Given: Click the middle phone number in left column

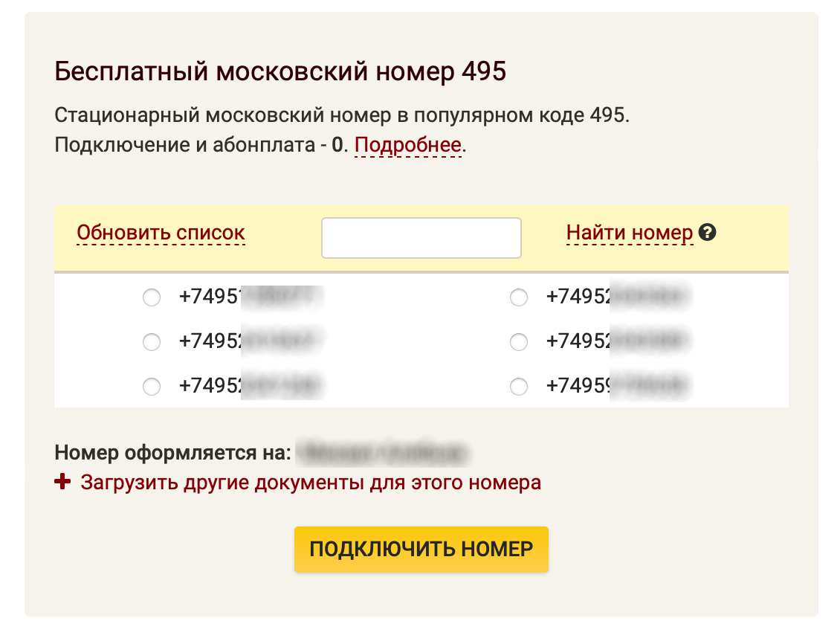Looking at the screenshot, I should tap(251, 341).
